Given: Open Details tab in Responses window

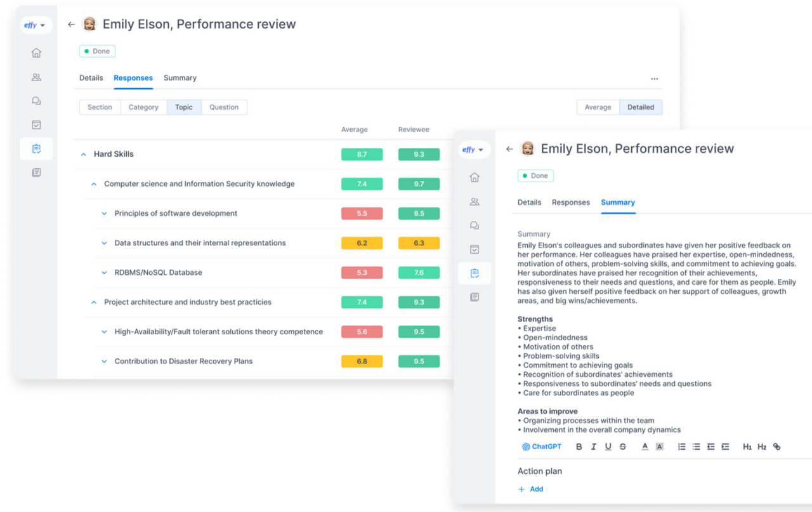Looking at the screenshot, I should 91,78.
